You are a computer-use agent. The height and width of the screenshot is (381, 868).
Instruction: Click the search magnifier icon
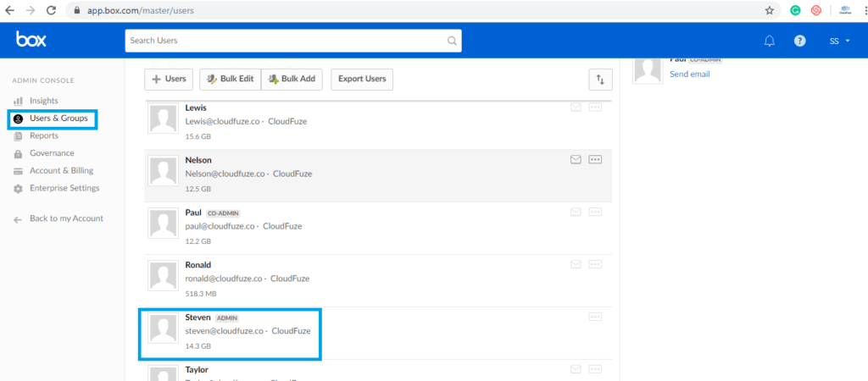click(453, 41)
